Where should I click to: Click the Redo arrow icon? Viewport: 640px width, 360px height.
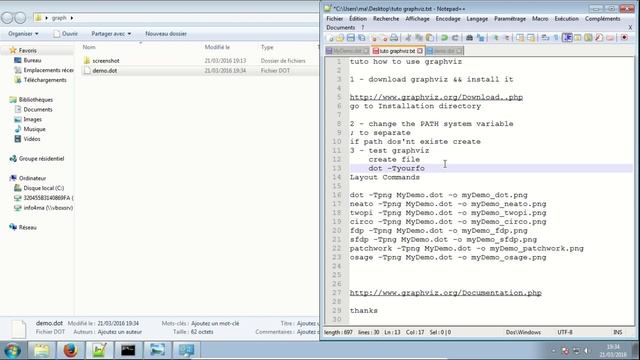pyautogui.click(x=455, y=38)
